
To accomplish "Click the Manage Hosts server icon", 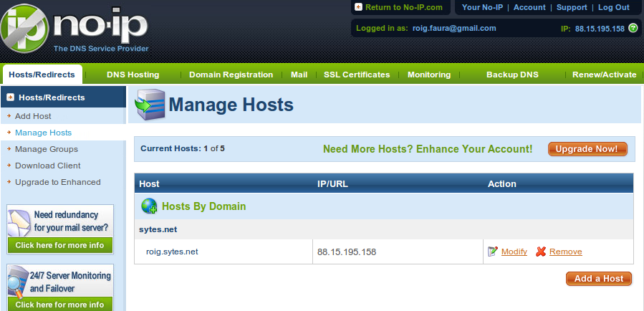I will click(150, 105).
